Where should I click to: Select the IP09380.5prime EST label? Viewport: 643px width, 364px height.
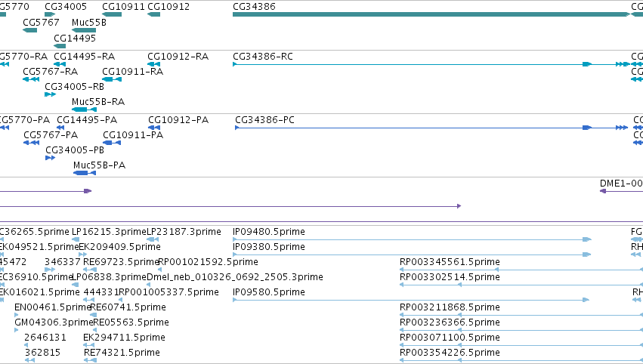click(268, 247)
